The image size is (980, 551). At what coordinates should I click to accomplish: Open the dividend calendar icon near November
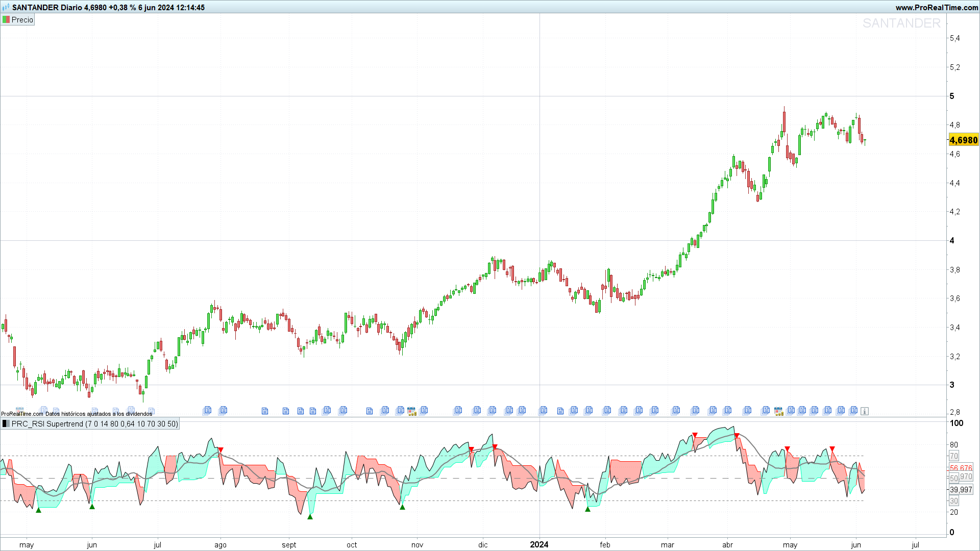[411, 411]
